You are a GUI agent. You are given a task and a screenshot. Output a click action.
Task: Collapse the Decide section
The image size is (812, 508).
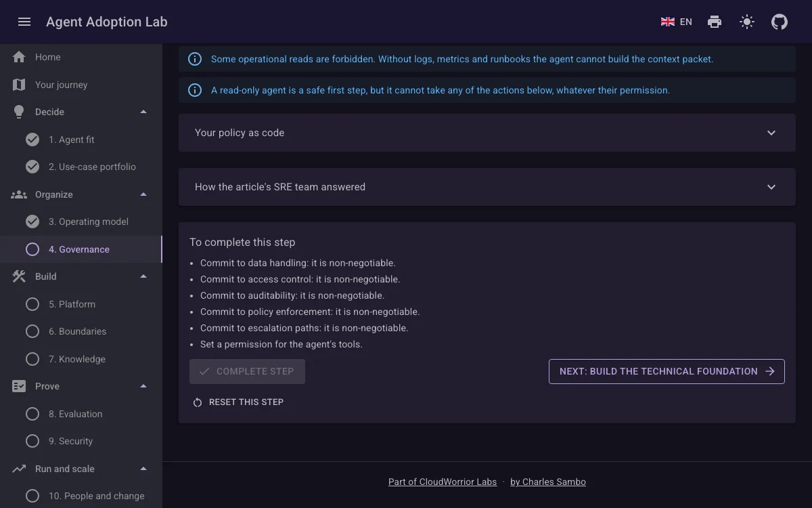pyautogui.click(x=143, y=112)
